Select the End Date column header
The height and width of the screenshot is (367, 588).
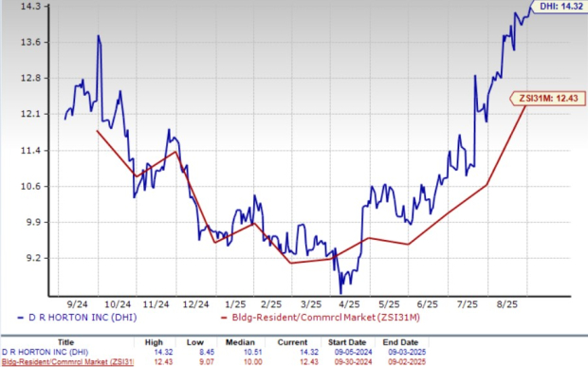400,342
